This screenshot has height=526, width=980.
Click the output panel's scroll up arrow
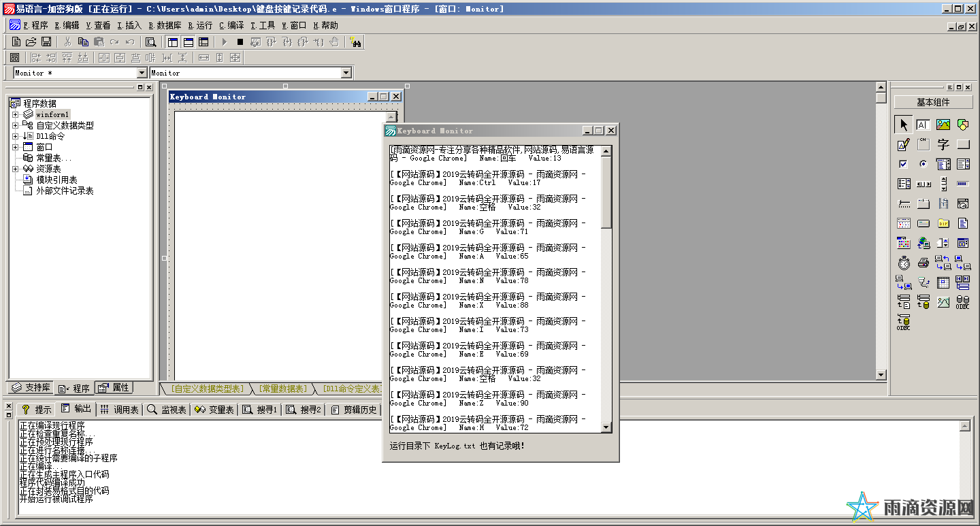tap(965, 426)
